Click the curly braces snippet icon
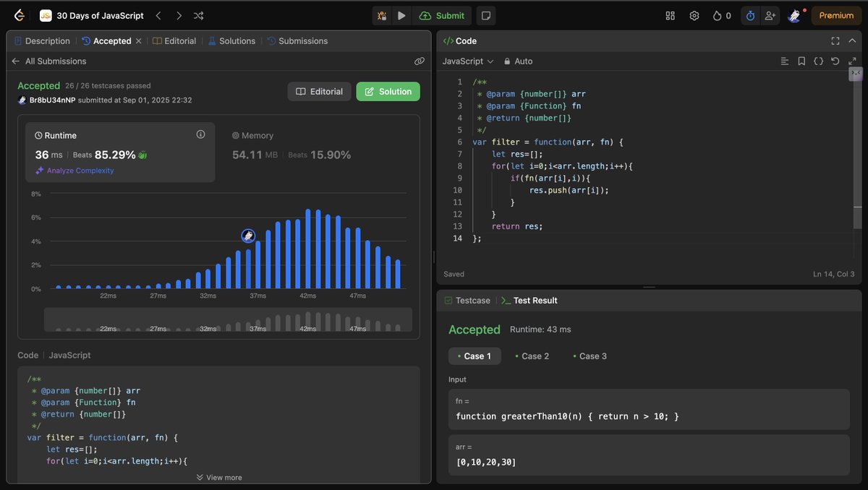The height and width of the screenshot is (490, 868). (819, 61)
